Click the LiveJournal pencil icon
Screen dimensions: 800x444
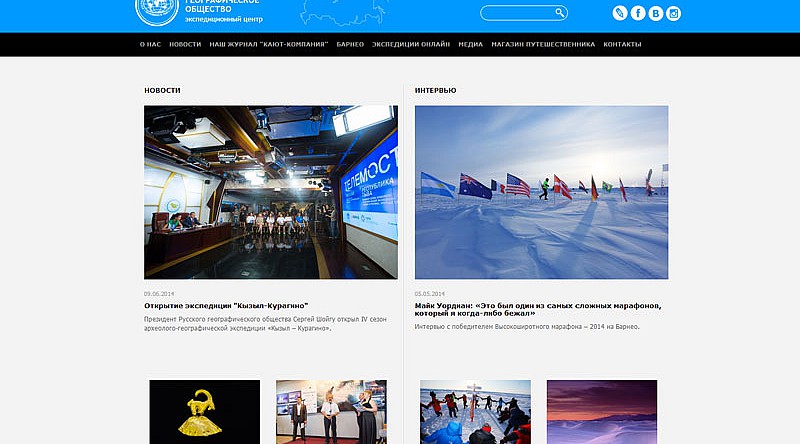[620, 13]
